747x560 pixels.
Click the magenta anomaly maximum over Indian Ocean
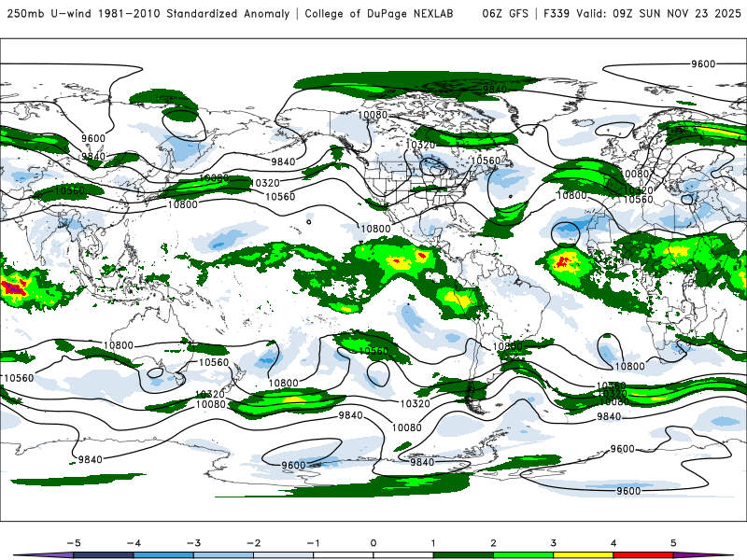[14, 288]
